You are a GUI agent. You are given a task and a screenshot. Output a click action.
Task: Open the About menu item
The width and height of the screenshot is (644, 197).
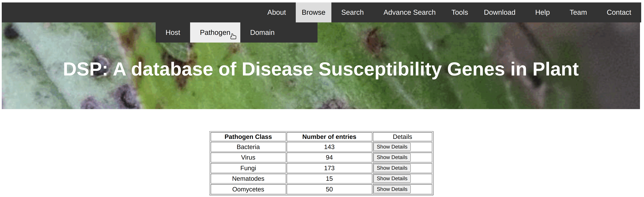click(x=276, y=12)
